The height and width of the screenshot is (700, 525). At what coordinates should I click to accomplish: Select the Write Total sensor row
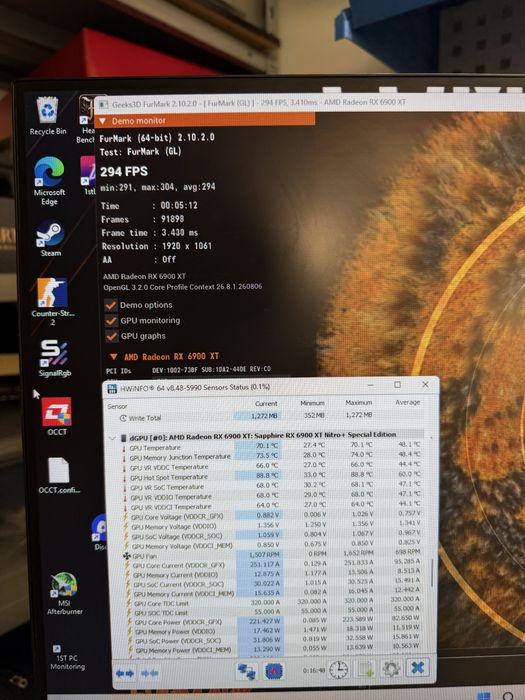coord(268,417)
